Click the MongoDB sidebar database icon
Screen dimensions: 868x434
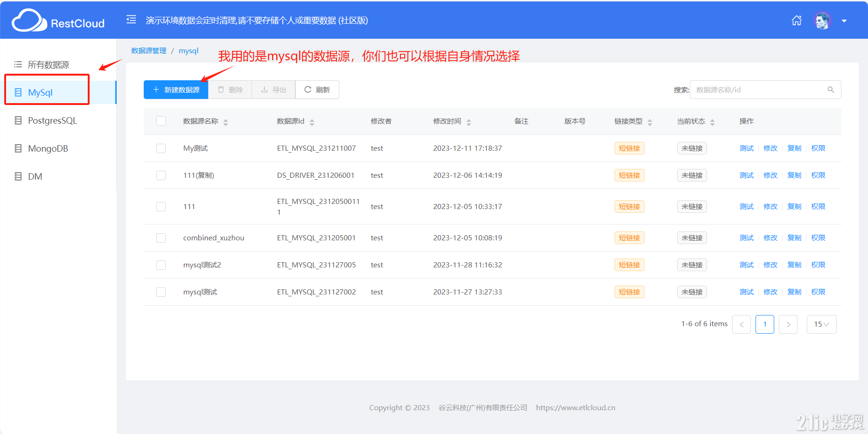click(18, 148)
